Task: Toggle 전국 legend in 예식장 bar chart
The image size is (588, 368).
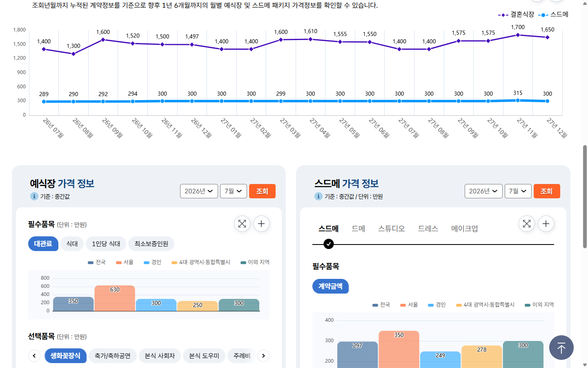Action: click(97, 262)
